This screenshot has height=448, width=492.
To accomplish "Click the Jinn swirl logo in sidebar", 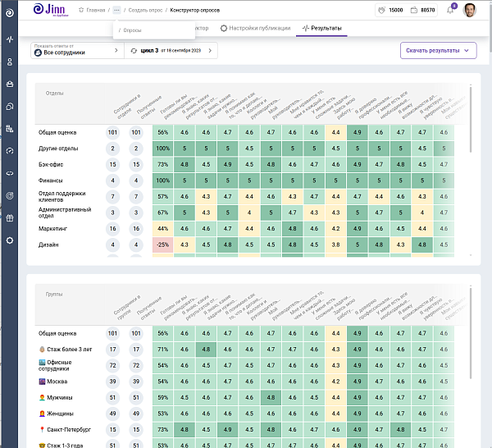I will tap(9, 13).
